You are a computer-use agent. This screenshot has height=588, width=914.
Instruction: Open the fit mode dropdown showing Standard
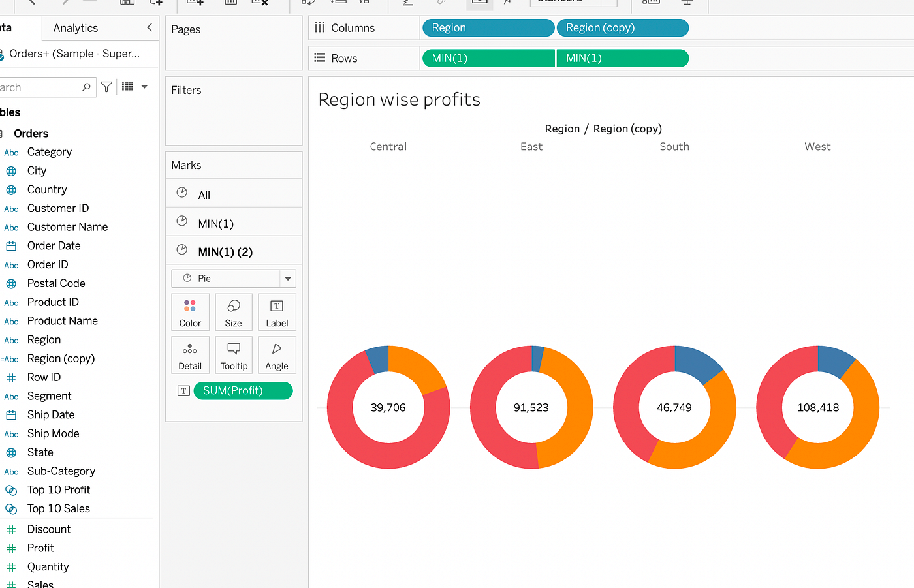pyautogui.click(x=573, y=2)
